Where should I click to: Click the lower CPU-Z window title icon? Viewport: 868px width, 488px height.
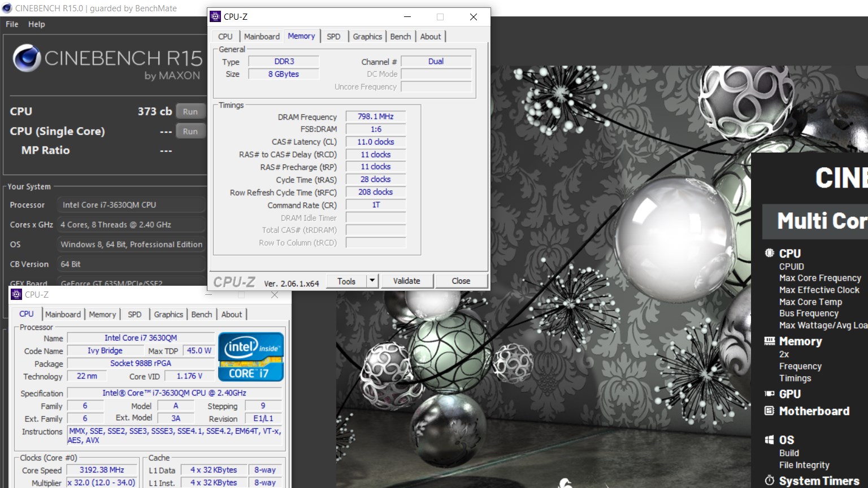pos(16,294)
